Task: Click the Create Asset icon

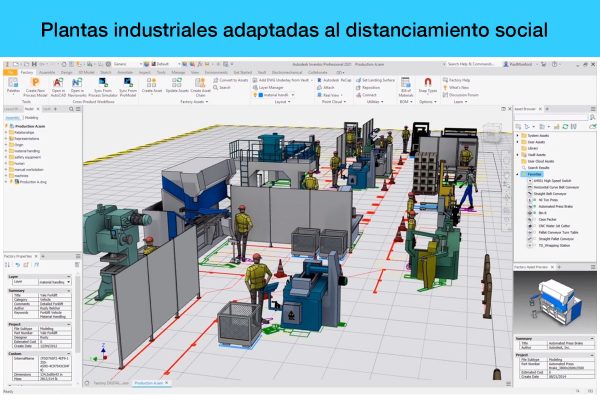Action: tap(152, 85)
